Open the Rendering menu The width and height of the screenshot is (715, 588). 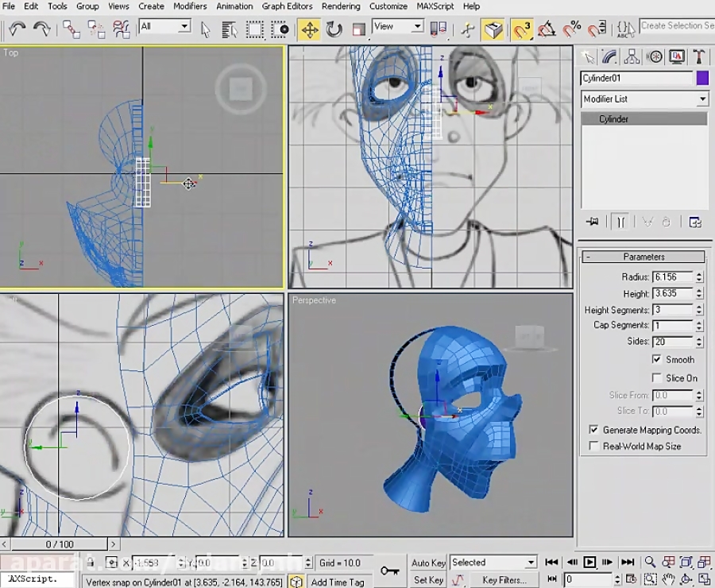click(x=341, y=6)
